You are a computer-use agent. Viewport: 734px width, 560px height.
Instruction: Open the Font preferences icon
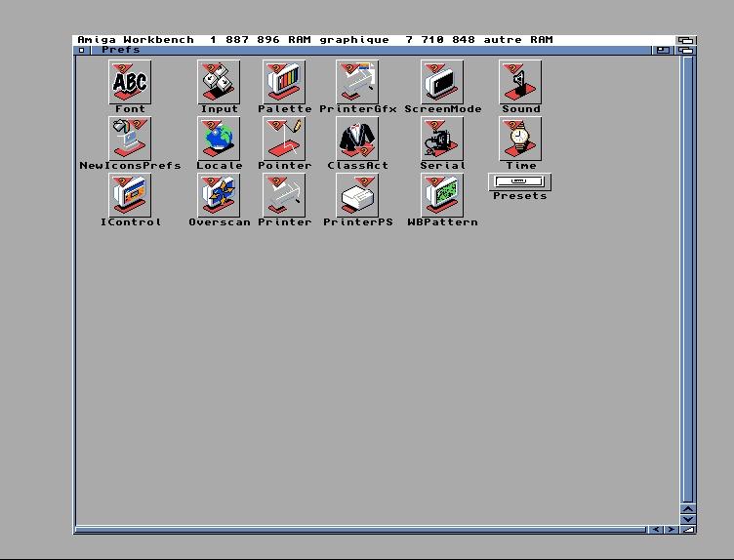coord(130,82)
